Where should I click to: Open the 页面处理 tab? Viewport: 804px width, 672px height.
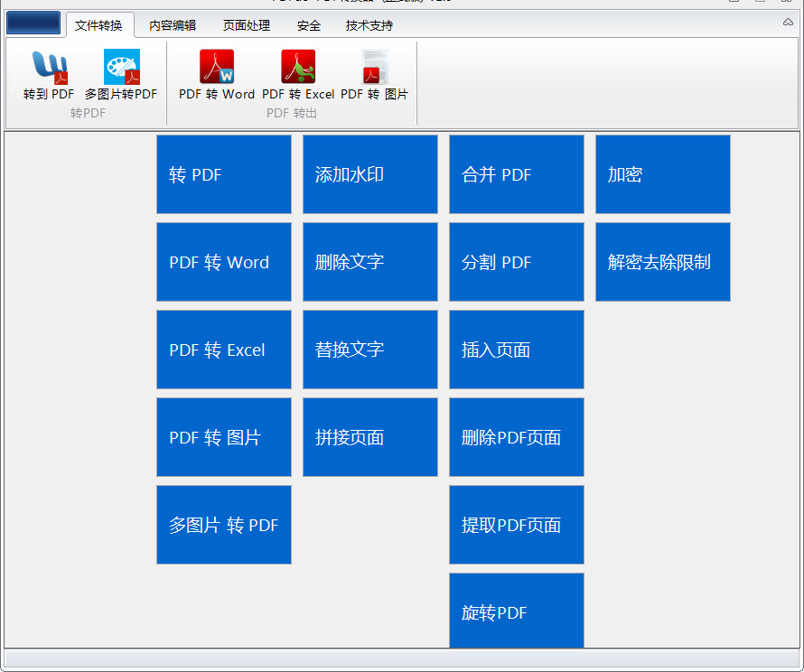coord(247,25)
